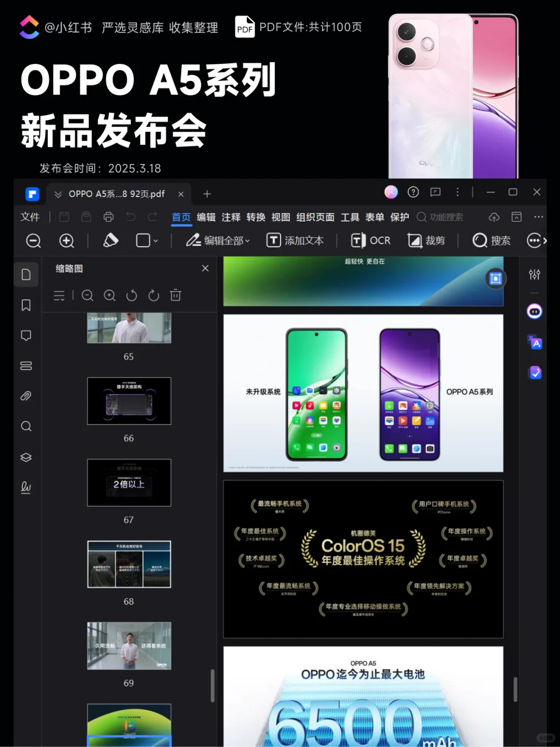Rotate page clockwise in thumbnail panel

153,296
